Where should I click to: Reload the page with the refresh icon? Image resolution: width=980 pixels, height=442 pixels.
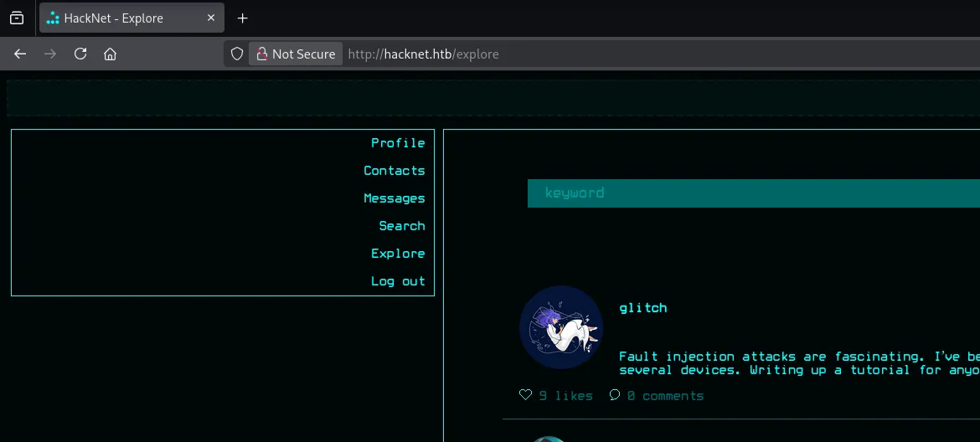click(x=80, y=54)
